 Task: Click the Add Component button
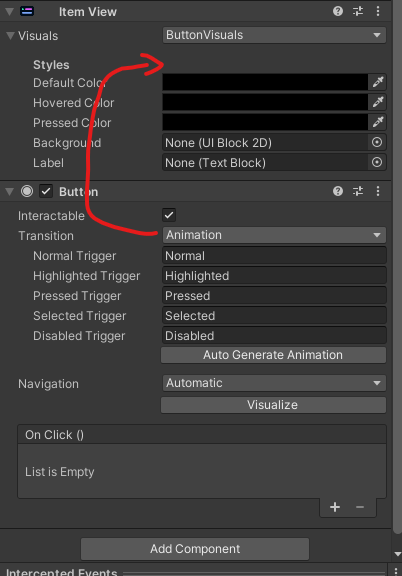(x=195, y=549)
